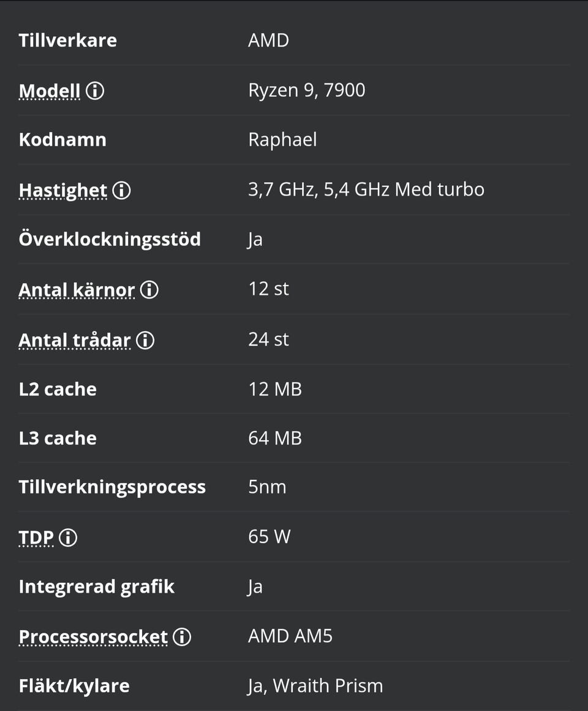
Task: Open the info icon beside Hastighet
Action: (121, 191)
